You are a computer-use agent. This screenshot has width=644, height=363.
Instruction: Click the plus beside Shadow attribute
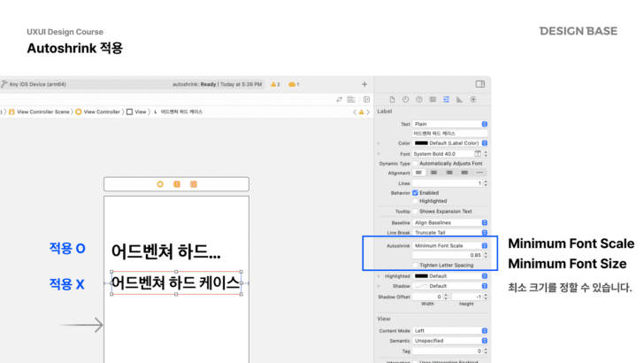pyautogui.click(x=379, y=286)
